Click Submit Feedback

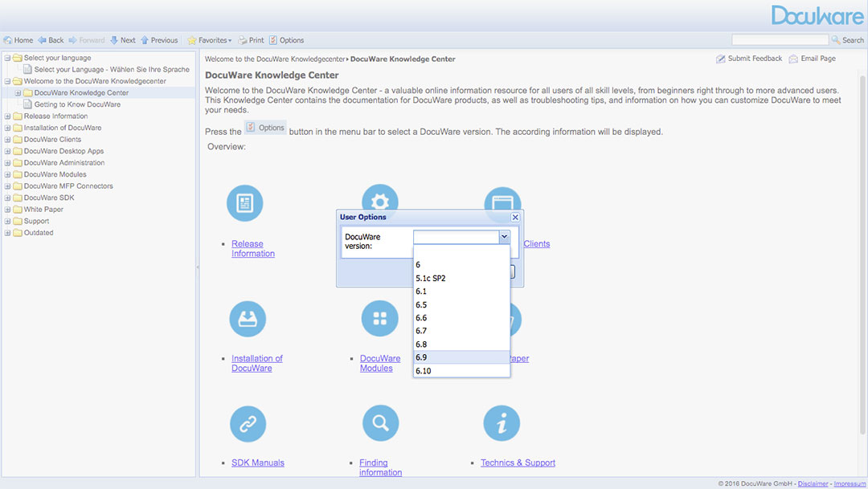point(749,59)
